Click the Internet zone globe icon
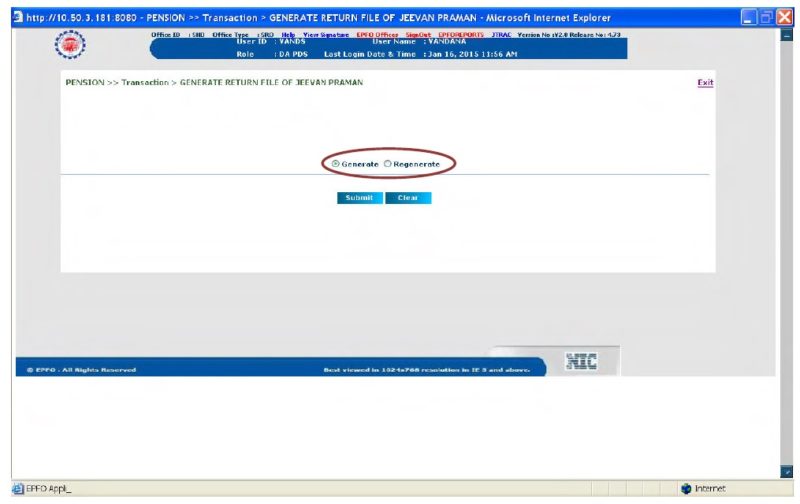800x504 pixels. pyautogui.click(x=686, y=489)
